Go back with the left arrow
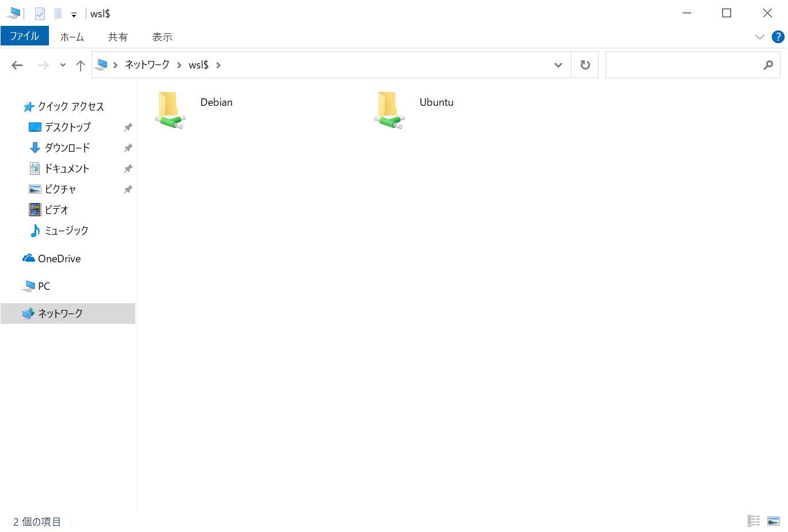 click(x=17, y=65)
